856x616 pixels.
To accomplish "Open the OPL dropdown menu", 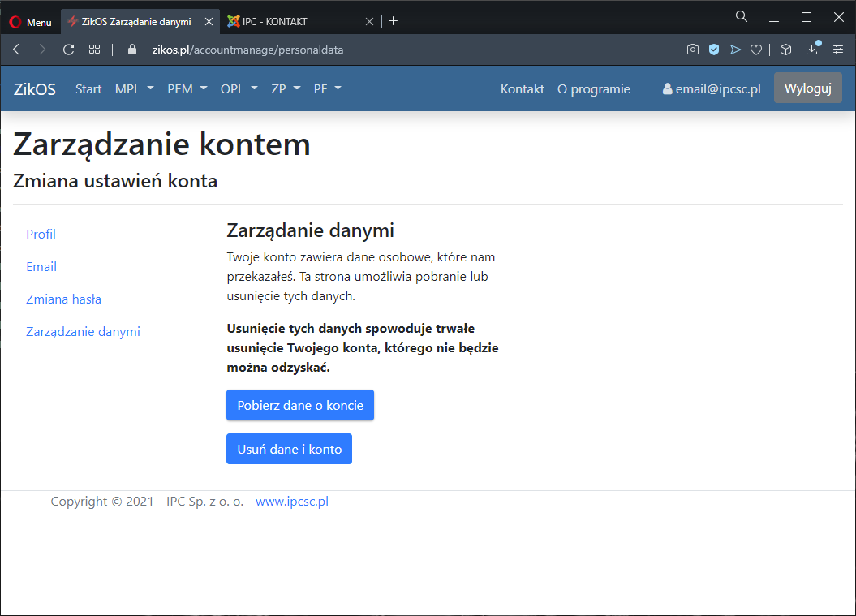I will click(x=239, y=89).
